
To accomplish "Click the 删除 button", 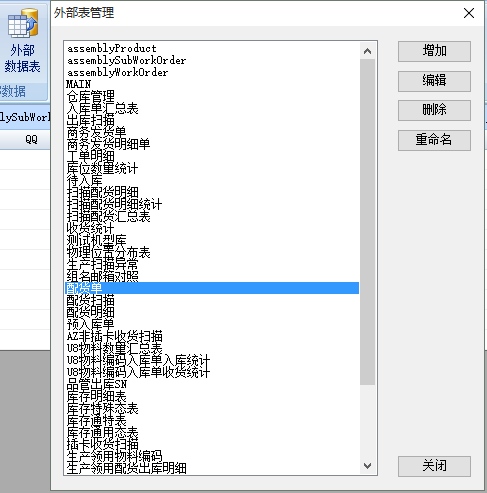I will pos(434,110).
